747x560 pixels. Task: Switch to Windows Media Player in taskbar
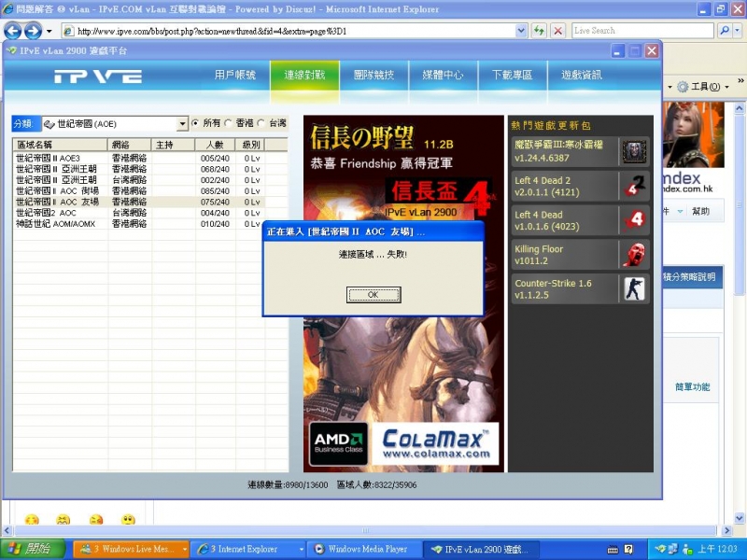(x=363, y=549)
